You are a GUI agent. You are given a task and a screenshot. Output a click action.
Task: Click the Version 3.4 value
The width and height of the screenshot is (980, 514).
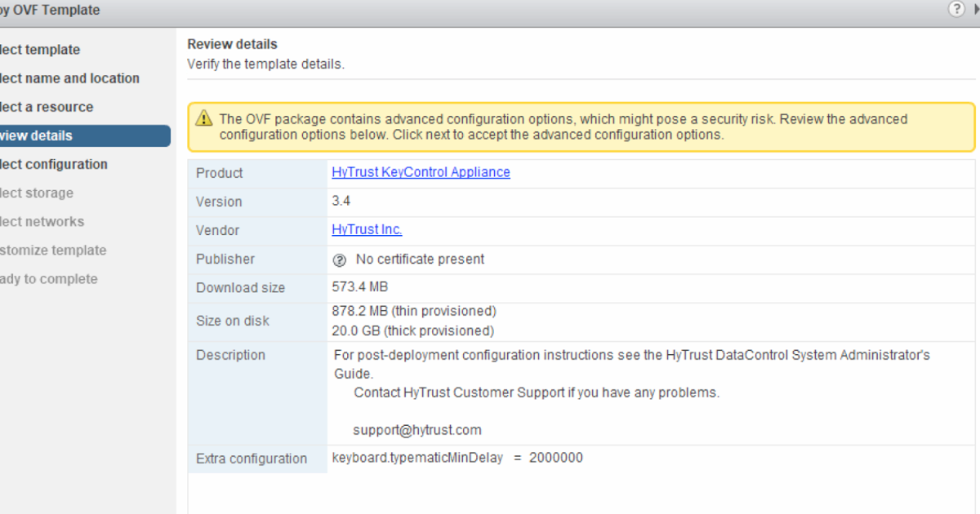click(341, 201)
